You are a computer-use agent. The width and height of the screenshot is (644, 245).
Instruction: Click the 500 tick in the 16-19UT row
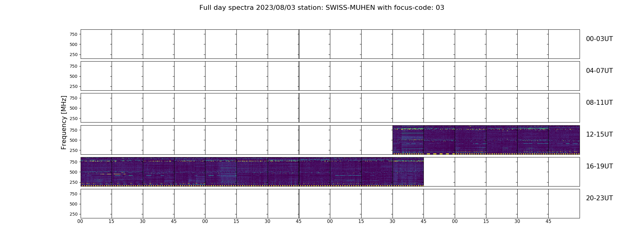[73, 172]
